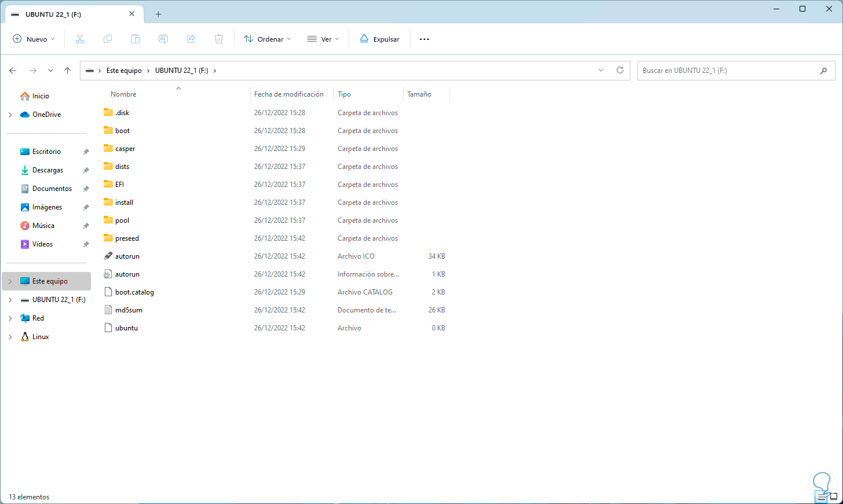Viewport: 843px width, 504px height.
Task: Switch to large icons view in status bar
Action: [x=834, y=497]
